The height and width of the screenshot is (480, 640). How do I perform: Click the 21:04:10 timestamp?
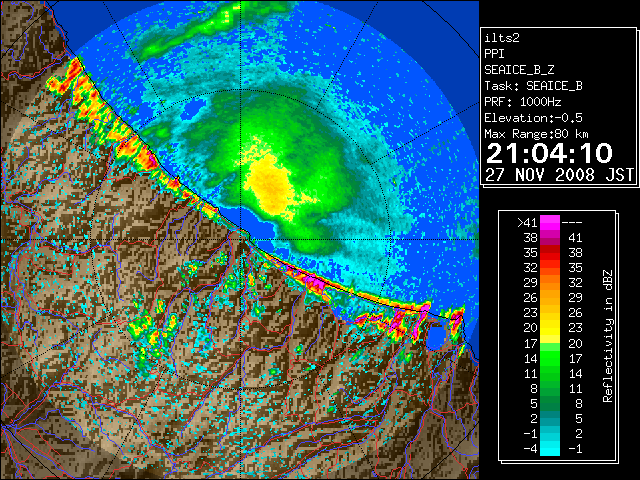tap(549, 153)
